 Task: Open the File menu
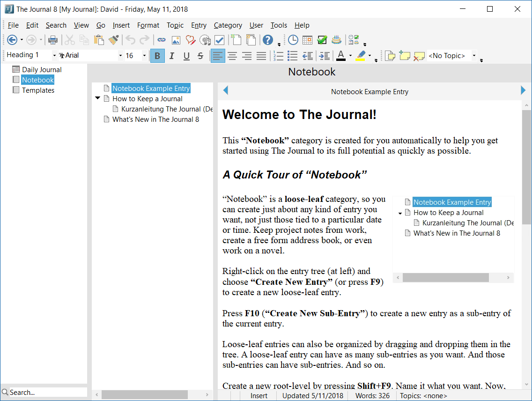click(x=13, y=25)
